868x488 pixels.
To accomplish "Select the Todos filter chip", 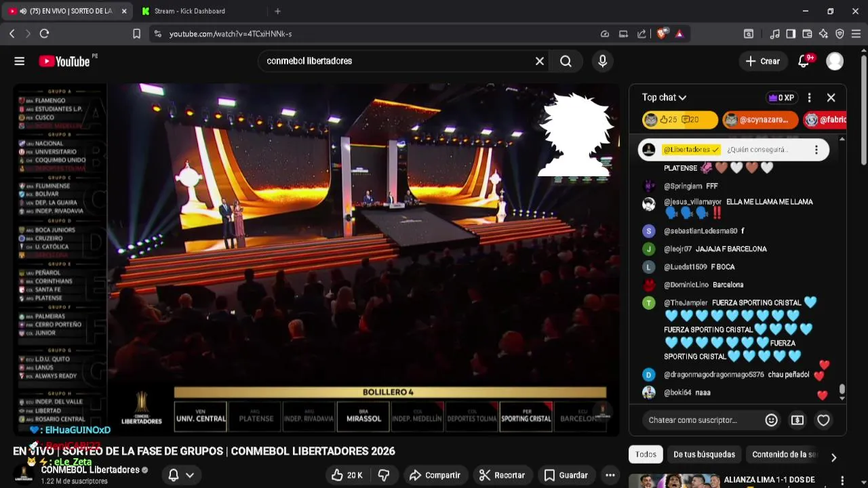I will 646,455.
